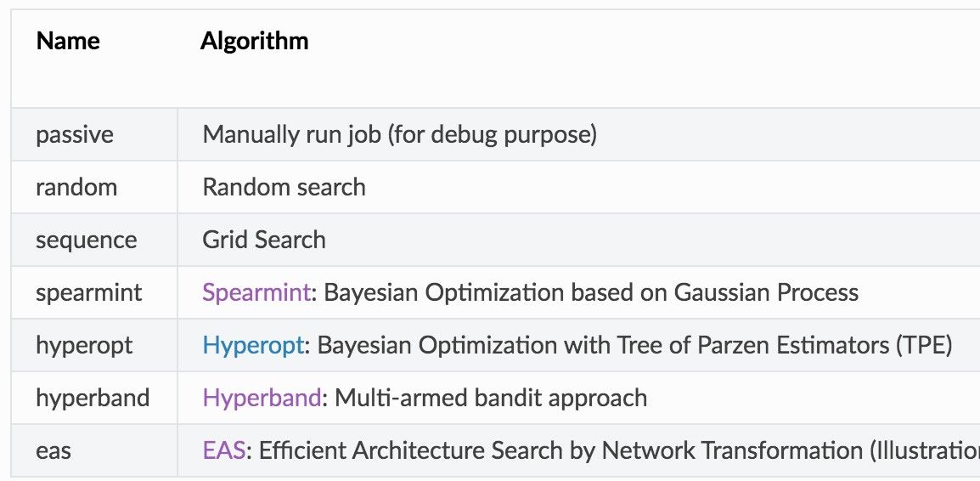Select the eas name cell
This screenshot has height=481, width=980.
tap(94, 450)
